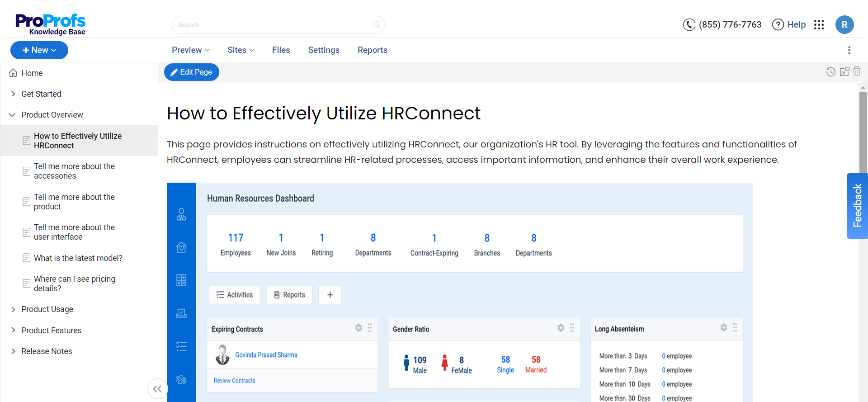868x402 pixels.
Task: Click the Edit Page button
Action: click(192, 72)
